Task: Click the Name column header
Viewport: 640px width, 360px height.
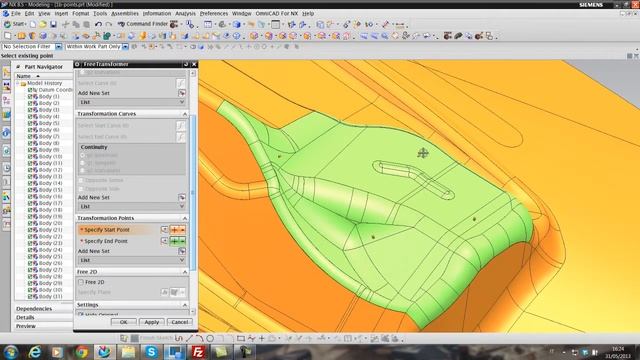Action: pos(43,76)
